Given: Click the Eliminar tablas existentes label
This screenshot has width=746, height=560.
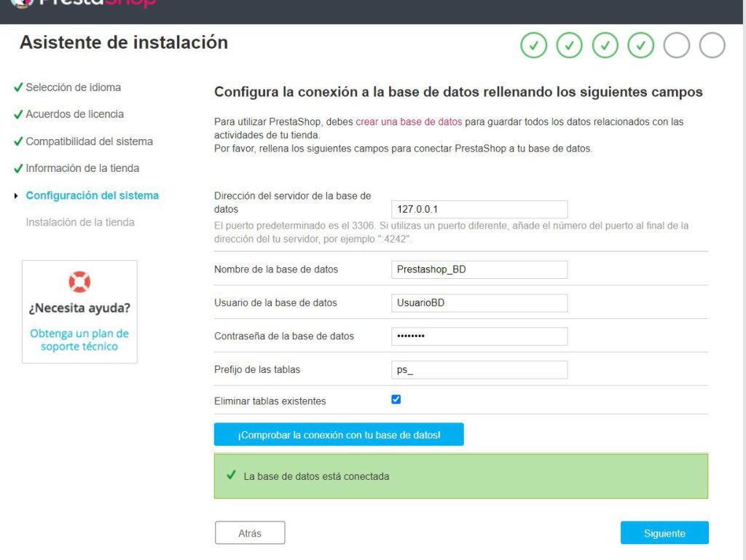Looking at the screenshot, I should click(x=270, y=401).
